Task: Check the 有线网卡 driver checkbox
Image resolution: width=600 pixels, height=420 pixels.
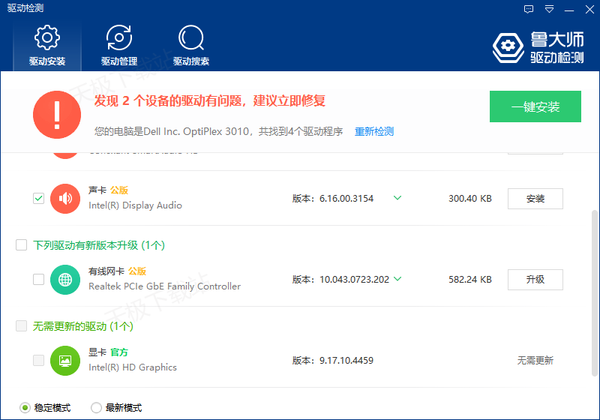Action: click(38, 279)
